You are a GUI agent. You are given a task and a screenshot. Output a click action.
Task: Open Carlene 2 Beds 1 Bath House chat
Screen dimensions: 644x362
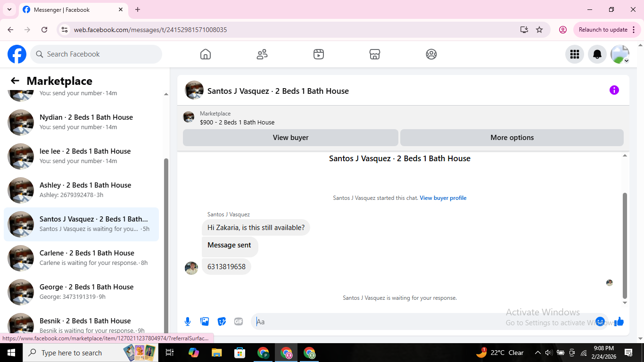click(x=81, y=258)
